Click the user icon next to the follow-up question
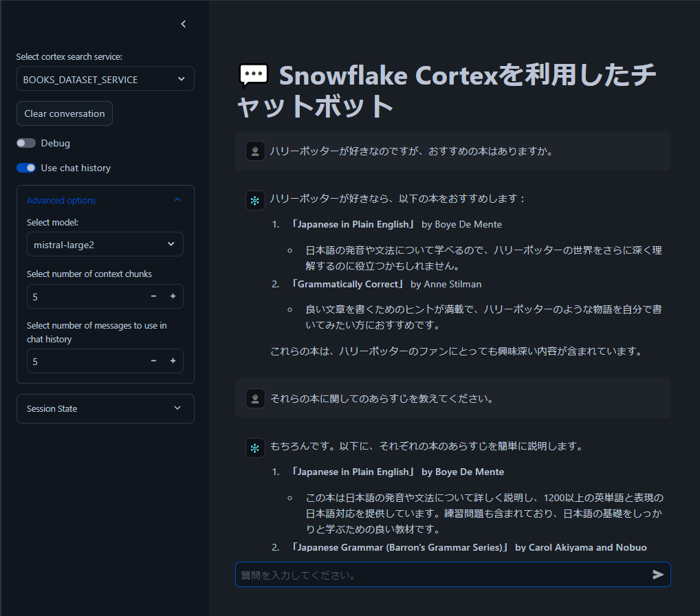This screenshot has height=616, width=700. coord(255,397)
